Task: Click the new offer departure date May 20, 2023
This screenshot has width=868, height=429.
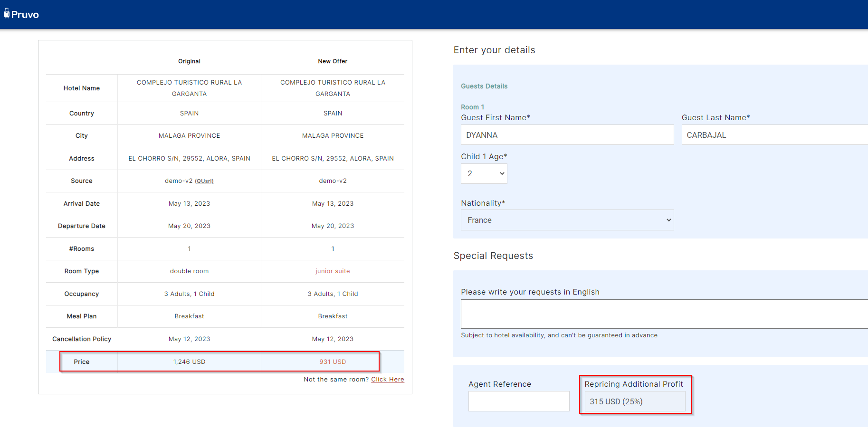Action: click(x=333, y=226)
